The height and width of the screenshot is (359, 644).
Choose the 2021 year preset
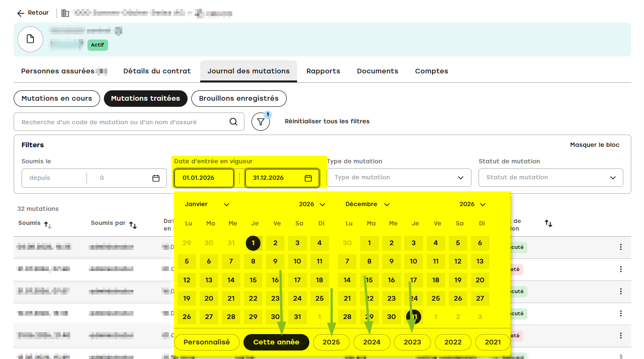(x=493, y=342)
